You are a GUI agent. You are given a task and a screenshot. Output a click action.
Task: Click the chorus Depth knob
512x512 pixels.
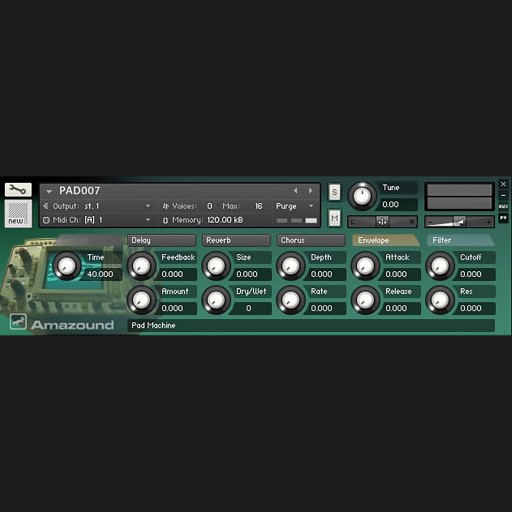click(x=291, y=266)
